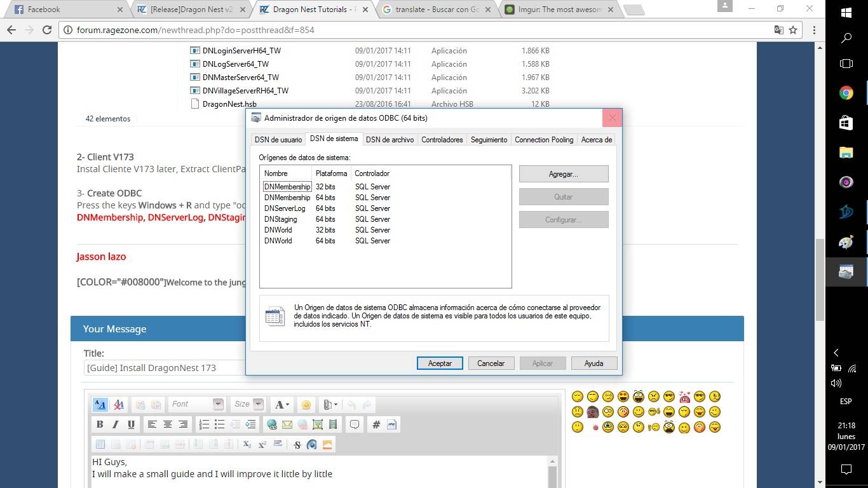
Task: Switch to translate Google search tab
Action: (437, 10)
